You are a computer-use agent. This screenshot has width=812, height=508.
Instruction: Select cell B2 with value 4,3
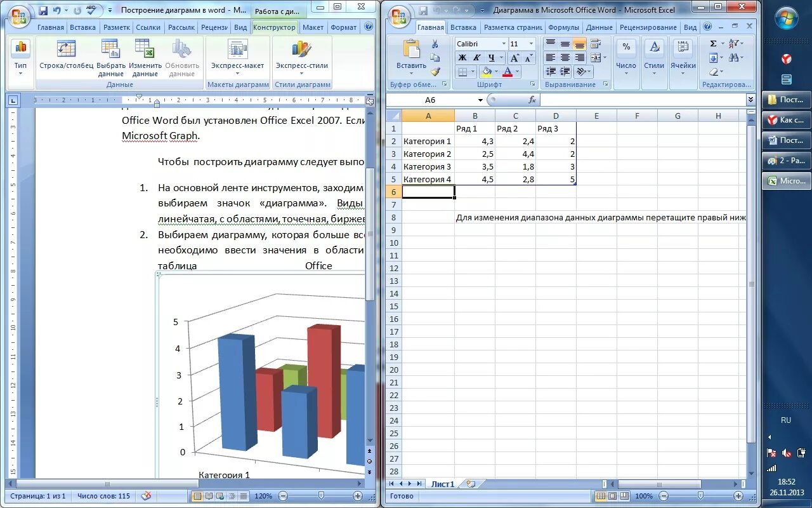pyautogui.click(x=475, y=141)
